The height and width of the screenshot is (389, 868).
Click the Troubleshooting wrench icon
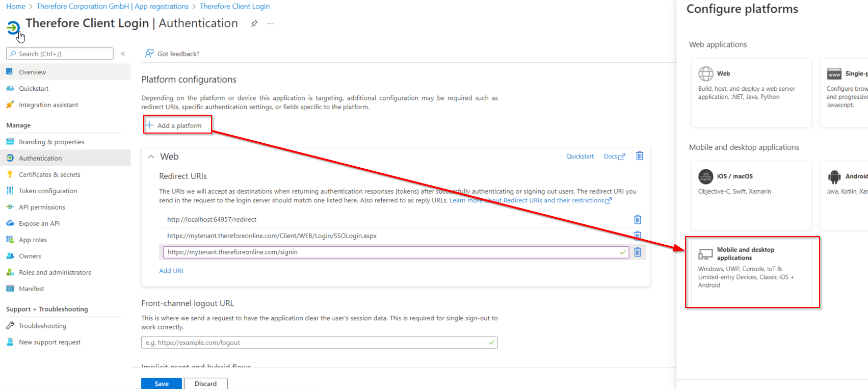10,326
